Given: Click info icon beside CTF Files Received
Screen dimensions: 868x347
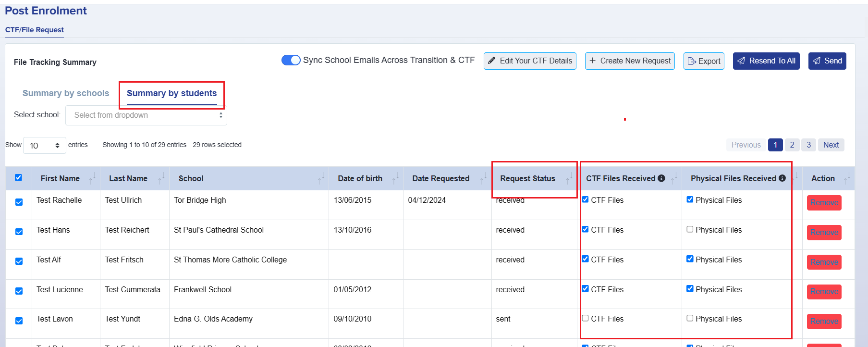Looking at the screenshot, I should 661,178.
